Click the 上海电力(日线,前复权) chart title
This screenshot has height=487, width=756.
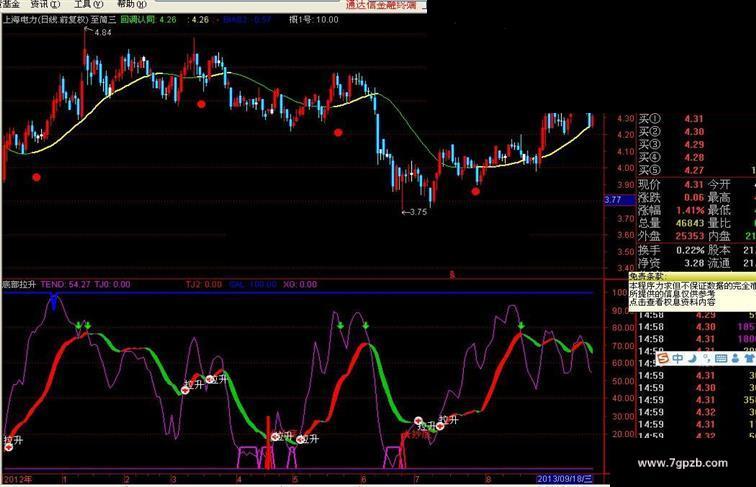point(45,20)
